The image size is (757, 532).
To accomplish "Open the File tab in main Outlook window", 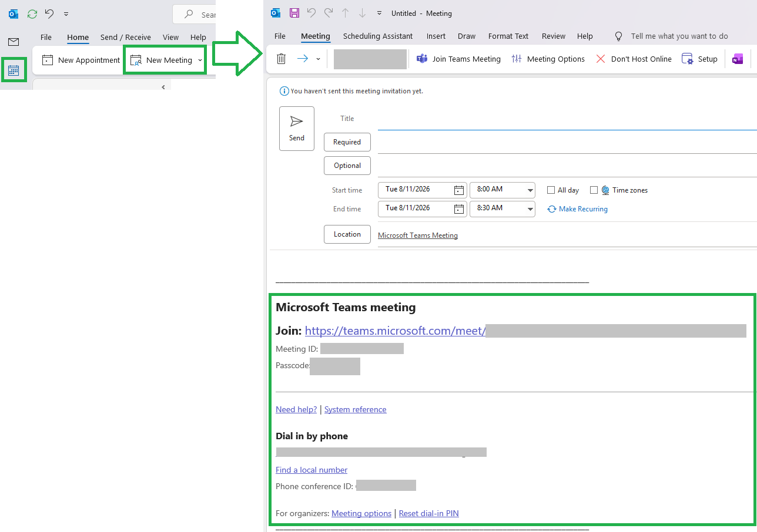I will [x=46, y=37].
